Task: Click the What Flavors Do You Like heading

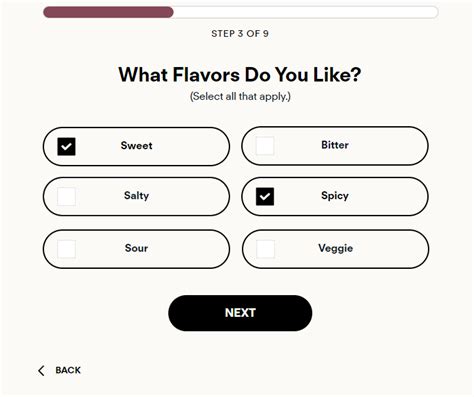Action: click(x=240, y=74)
